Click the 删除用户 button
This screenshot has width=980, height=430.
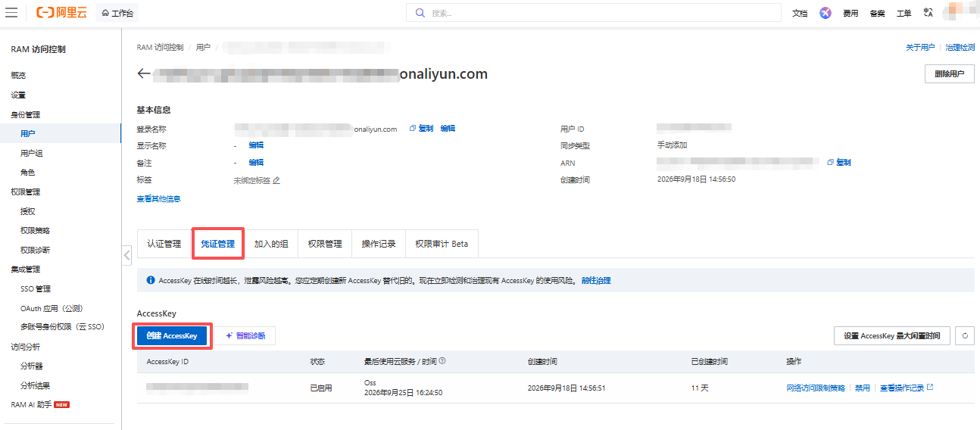950,74
